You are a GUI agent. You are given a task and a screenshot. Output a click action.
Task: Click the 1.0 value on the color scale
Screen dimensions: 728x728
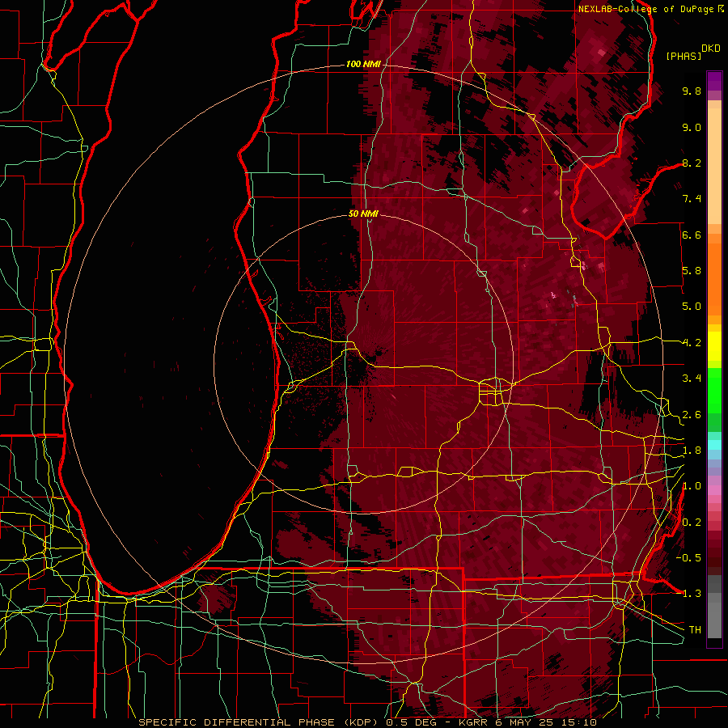(692, 486)
